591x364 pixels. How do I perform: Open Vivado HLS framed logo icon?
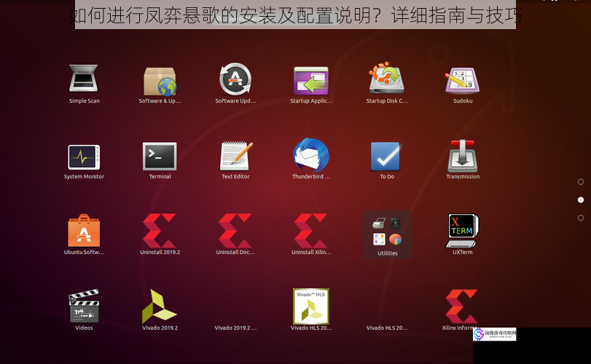point(311,306)
